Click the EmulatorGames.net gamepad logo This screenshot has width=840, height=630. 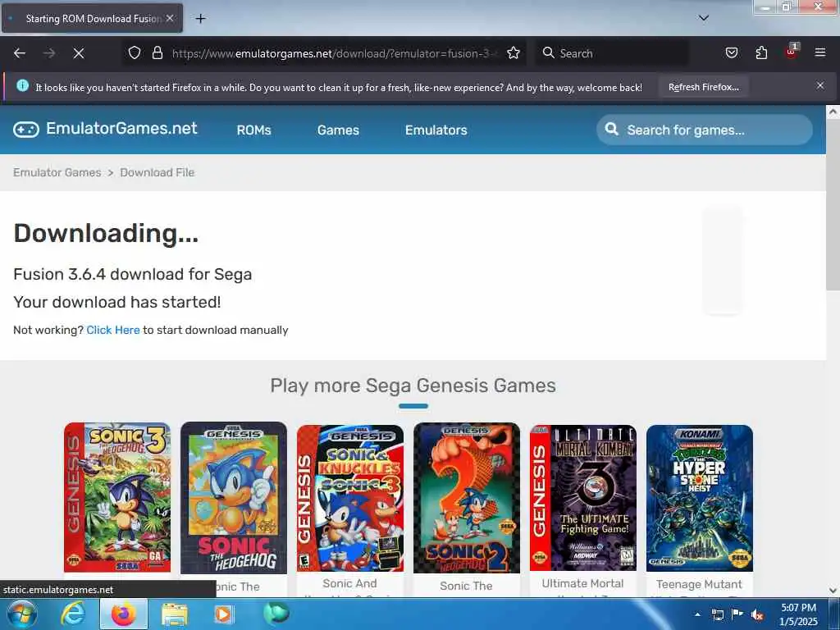pos(26,129)
